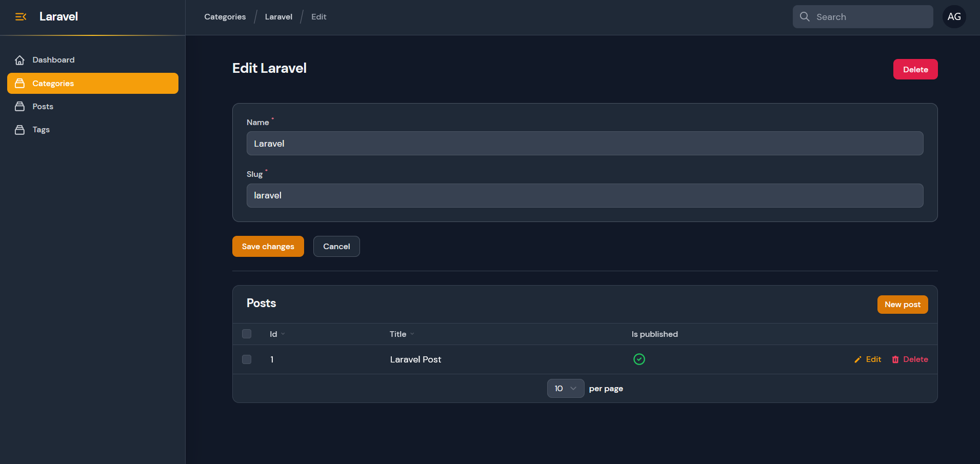Open Laravel breadcrumb link
Viewport: 980px width, 464px height.
click(x=278, y=17)
